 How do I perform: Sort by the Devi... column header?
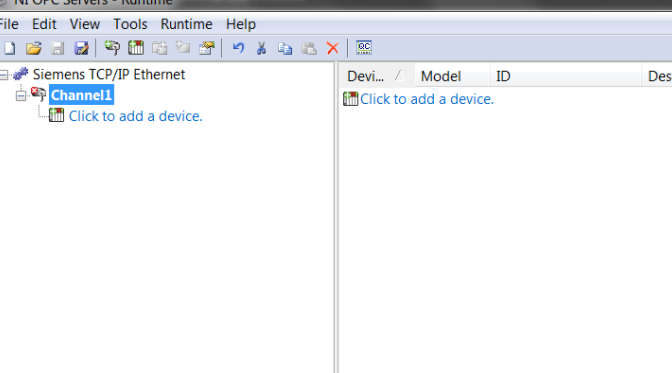[376, 76]
